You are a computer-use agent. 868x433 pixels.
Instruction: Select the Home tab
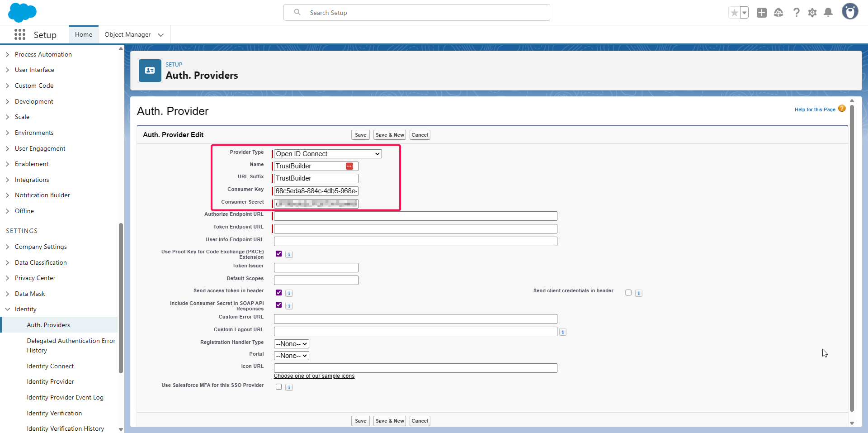coord(84,35)
